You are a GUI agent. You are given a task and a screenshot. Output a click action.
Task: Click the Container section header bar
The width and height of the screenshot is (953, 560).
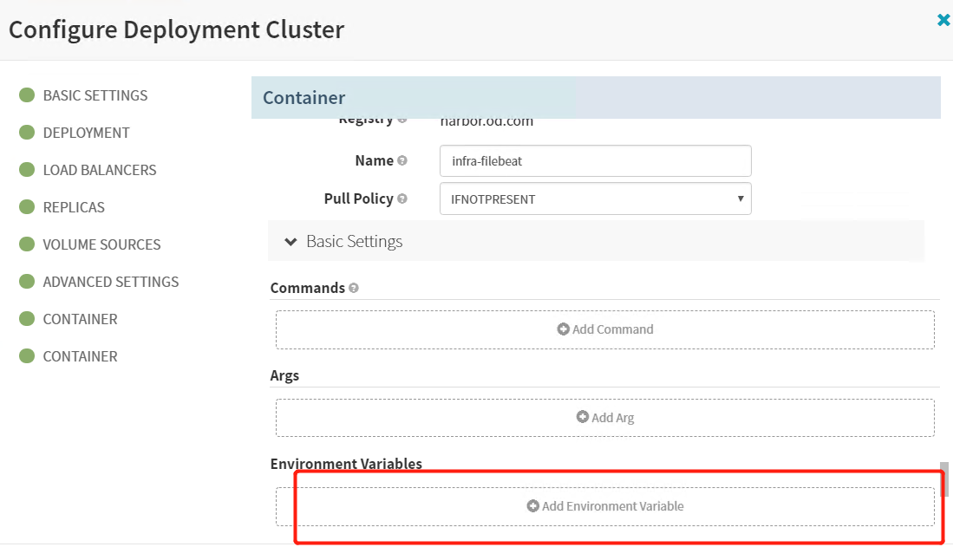tap(596, 98)
